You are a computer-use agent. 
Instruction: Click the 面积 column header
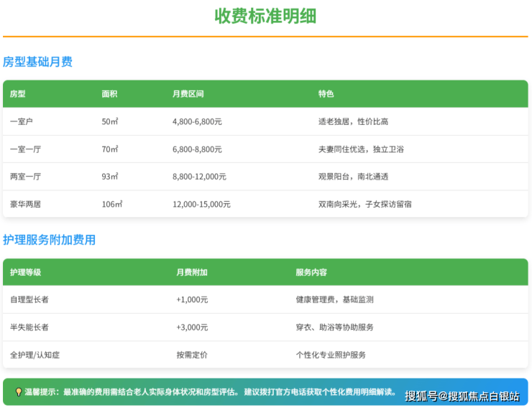click(x=109, y=94)
